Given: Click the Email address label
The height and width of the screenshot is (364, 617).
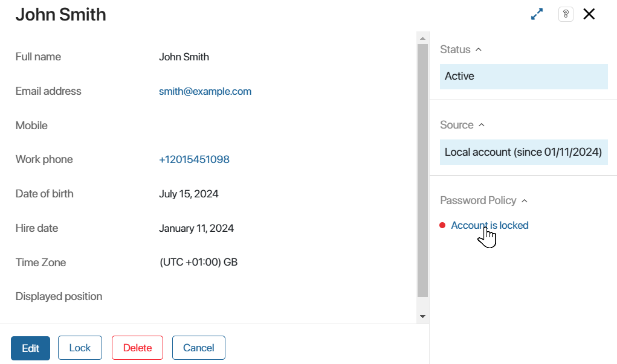Looking at the screenshot, I should pos(48,91).
